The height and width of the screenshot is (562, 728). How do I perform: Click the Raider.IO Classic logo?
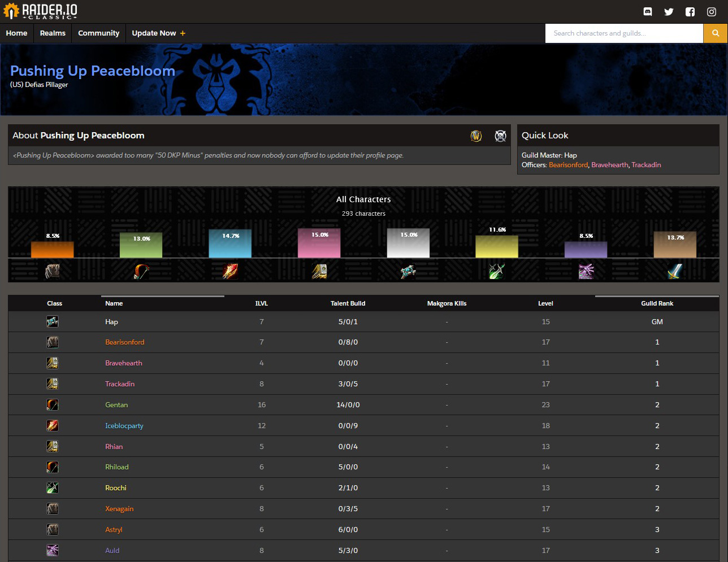pos(40,11)
